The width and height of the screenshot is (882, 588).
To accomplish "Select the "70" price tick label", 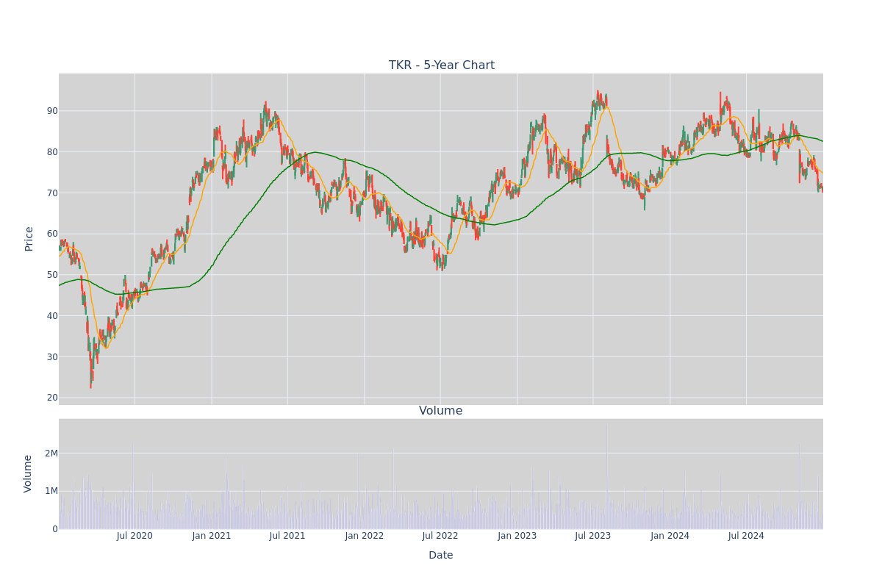I will click(53, 193).
